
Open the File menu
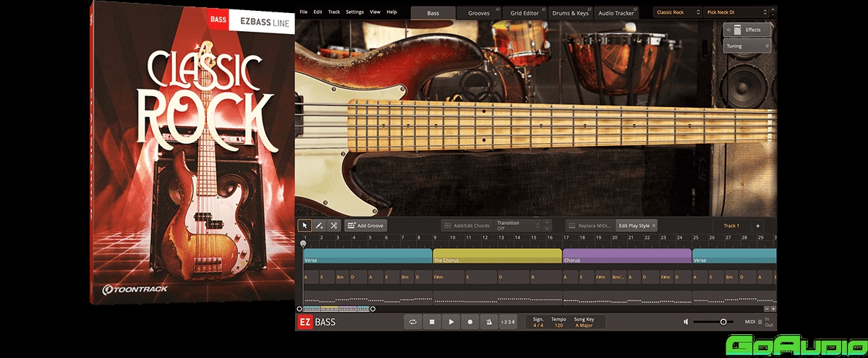(x=303, y=12)
